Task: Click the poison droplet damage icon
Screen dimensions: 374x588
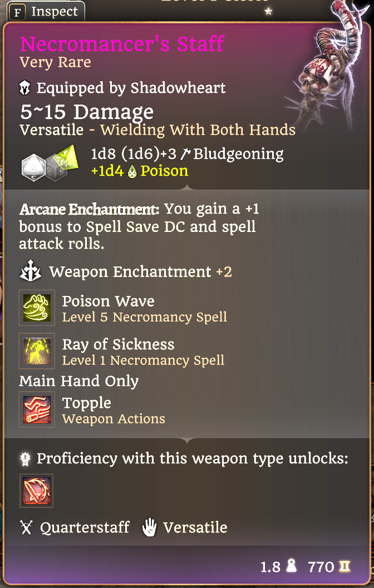Action: [x=132, y=171]
